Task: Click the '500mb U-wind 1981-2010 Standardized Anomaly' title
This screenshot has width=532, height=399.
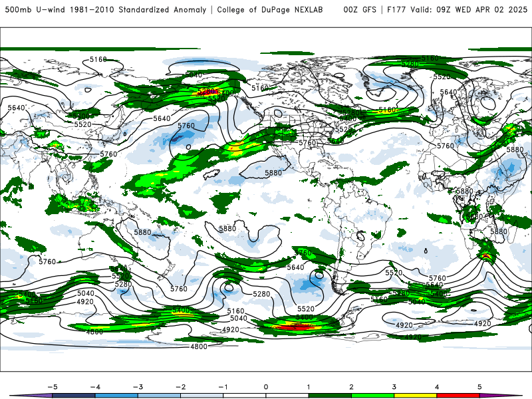Action: [106, 10]
